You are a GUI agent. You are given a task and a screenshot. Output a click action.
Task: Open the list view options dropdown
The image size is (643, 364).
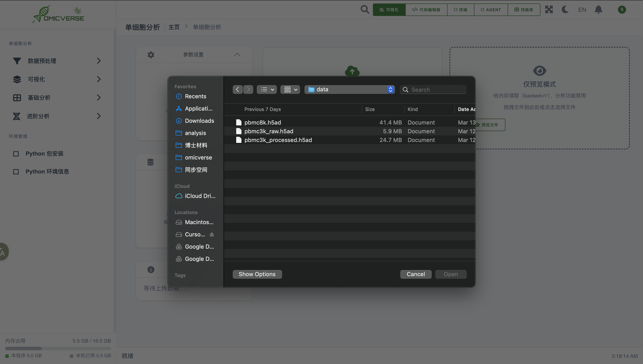click(267, 90)
